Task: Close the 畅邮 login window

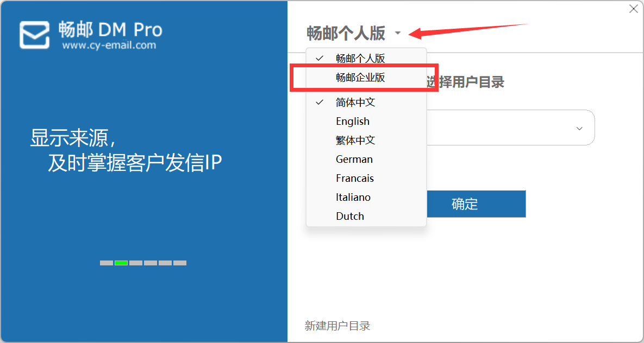Action: [633, 9]
